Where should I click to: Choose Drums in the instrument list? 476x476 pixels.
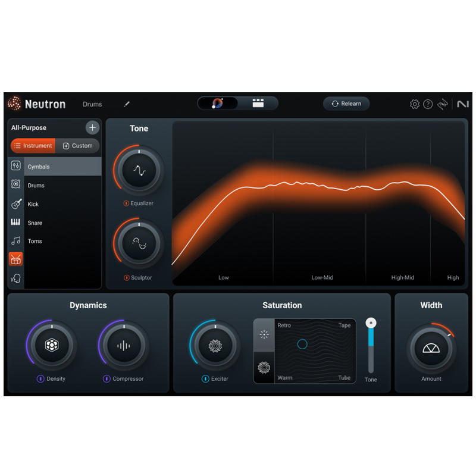[62, 185]
